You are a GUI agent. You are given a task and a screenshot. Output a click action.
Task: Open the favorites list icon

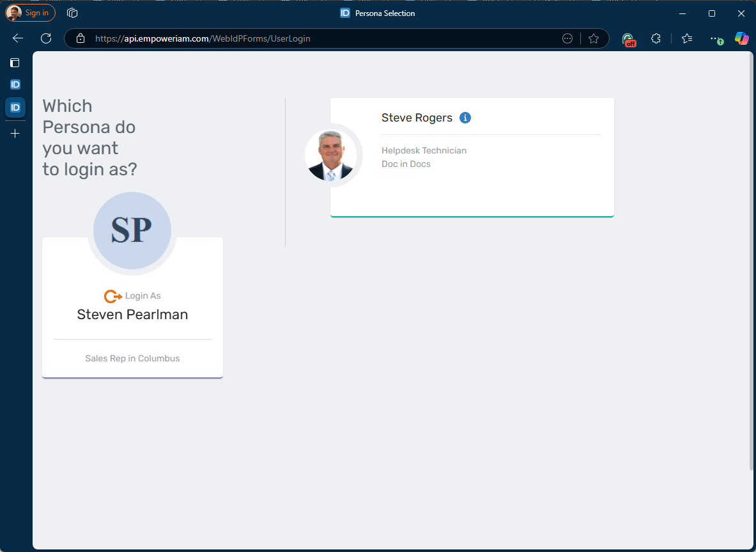click(687, 38)
